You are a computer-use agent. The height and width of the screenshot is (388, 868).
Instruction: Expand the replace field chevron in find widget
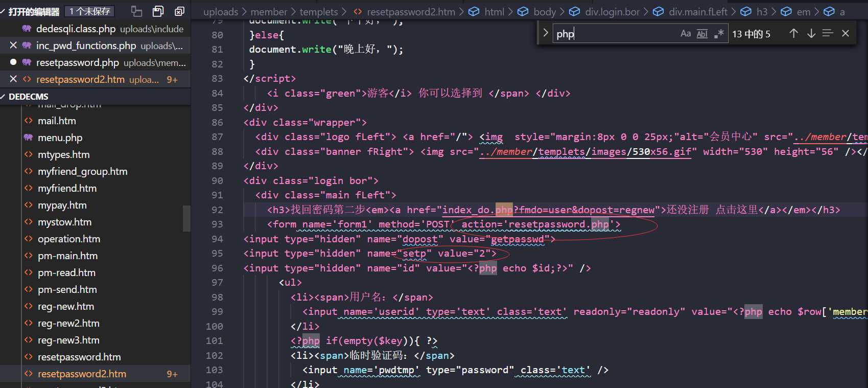pos(545,33)
